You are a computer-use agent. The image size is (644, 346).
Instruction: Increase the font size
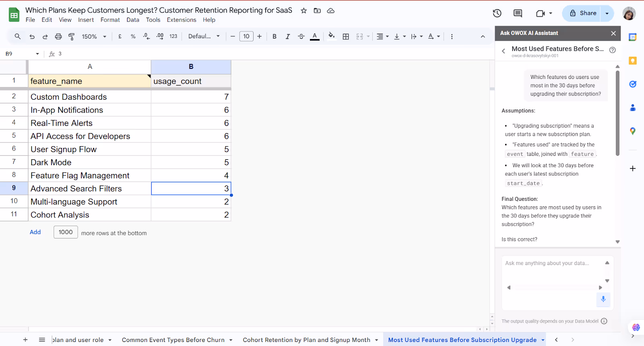coord(260,36)
